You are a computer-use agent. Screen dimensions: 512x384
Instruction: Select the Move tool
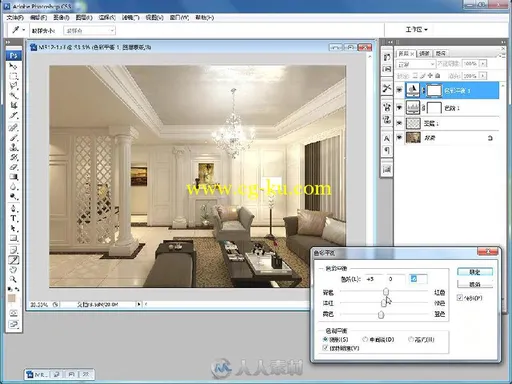pyautogui.click(x=13, y=66)
